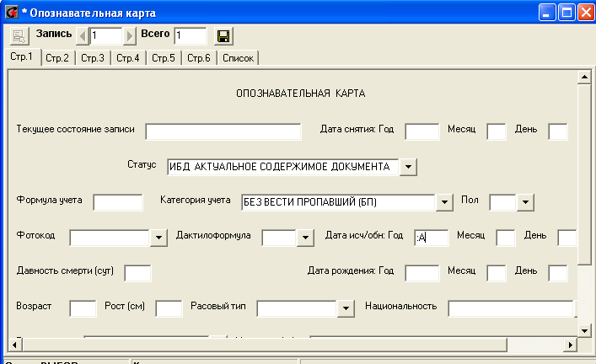Click the Дата рождения Год field
This screenshot has width=596, height=364.
[421, 273]
